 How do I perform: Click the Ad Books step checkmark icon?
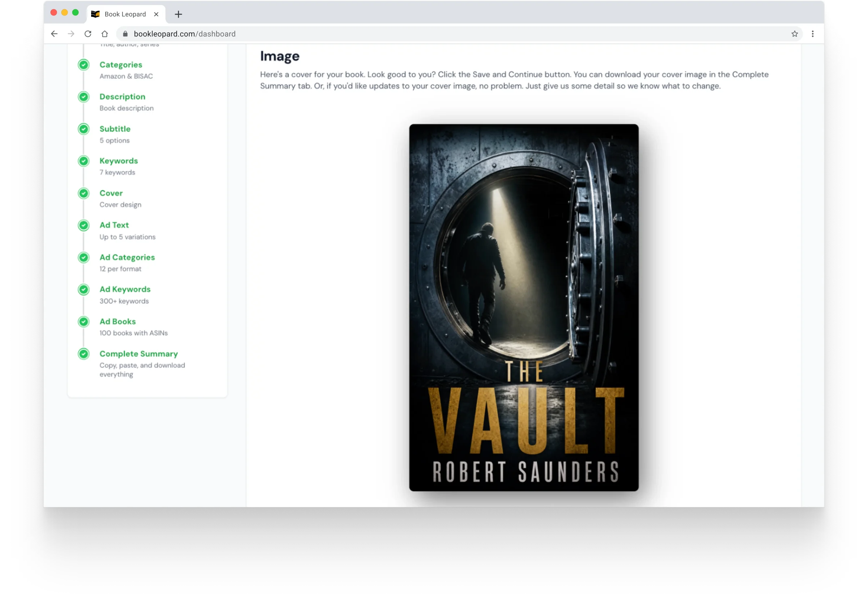pos(84,322)
